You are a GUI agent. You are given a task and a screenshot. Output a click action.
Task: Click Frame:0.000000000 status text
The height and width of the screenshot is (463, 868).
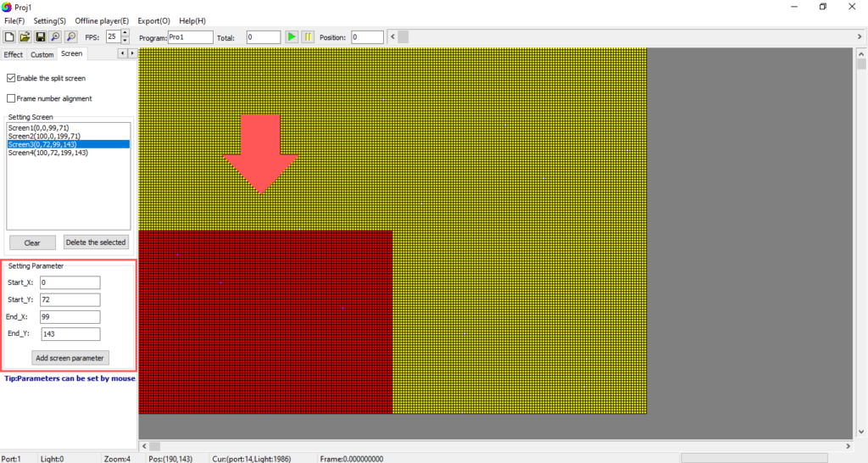coord(352,459)
